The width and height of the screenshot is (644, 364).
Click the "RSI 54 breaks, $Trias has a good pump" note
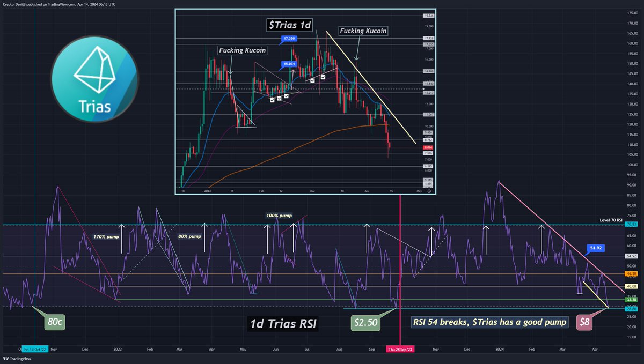tap(489, 322)
